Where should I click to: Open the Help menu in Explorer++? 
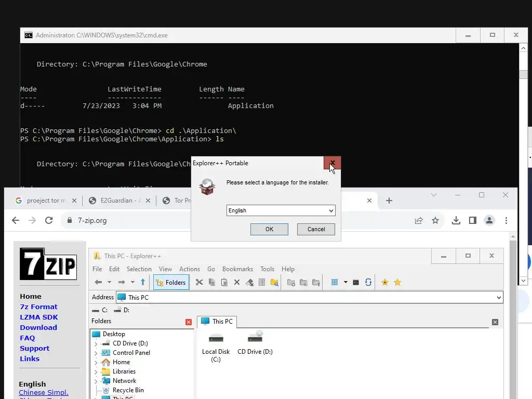click(288, 269)
